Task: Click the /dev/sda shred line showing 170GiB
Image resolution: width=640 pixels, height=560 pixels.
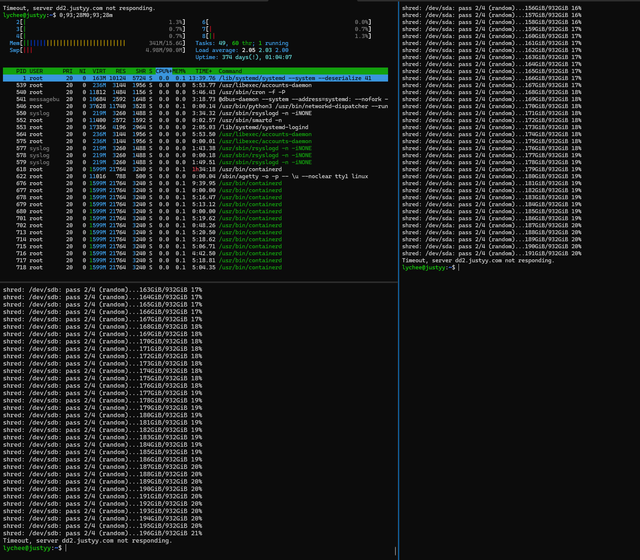Action: coord(491,106)
